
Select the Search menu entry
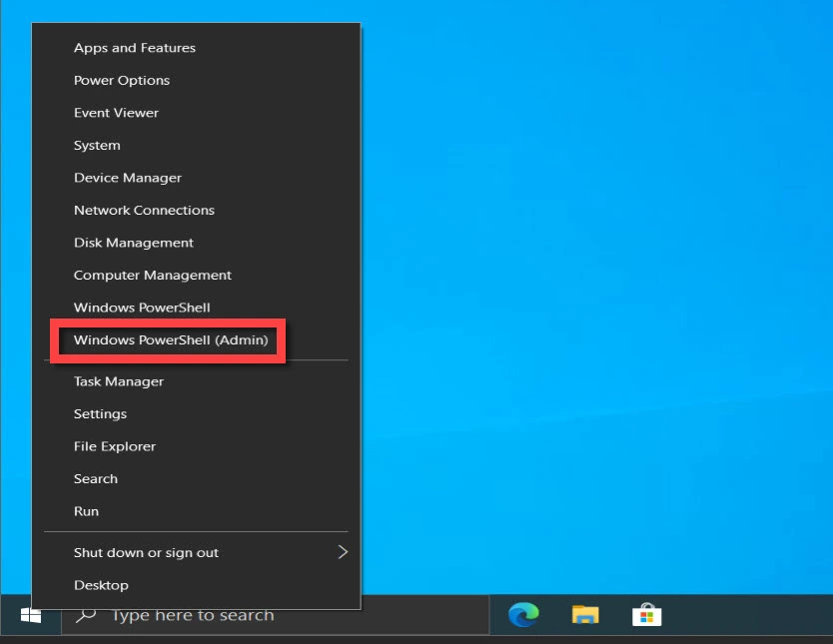coord(196,478)
